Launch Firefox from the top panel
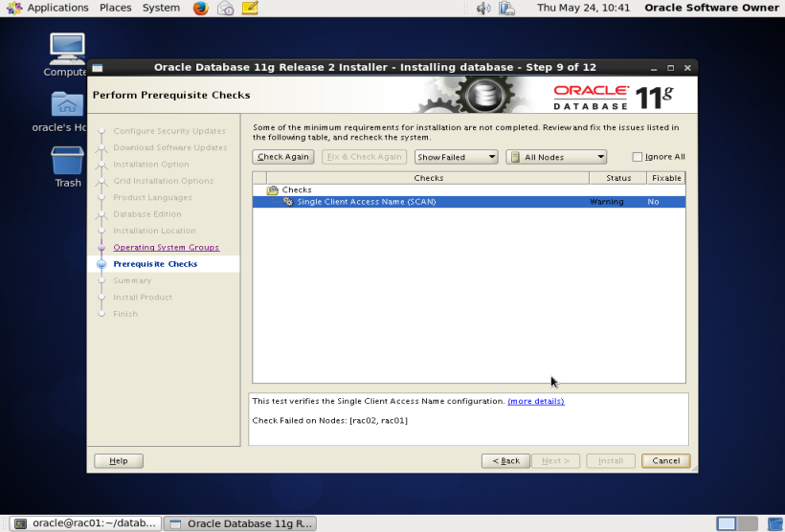This screenshot has width=785, height=532. 200,8
